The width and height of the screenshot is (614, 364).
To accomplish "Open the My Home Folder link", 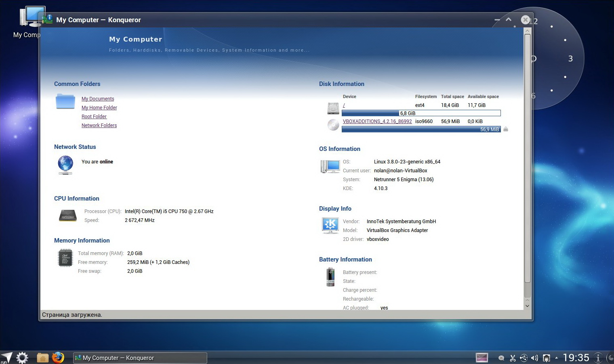I will click(x=99, y=108).
